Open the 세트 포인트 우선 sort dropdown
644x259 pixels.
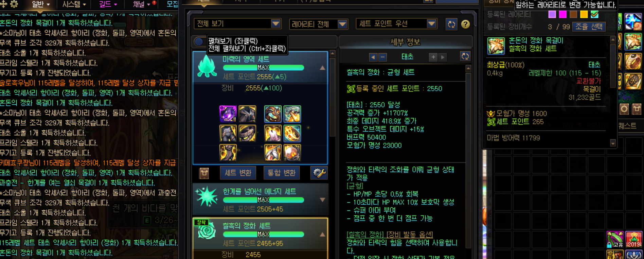396,24
